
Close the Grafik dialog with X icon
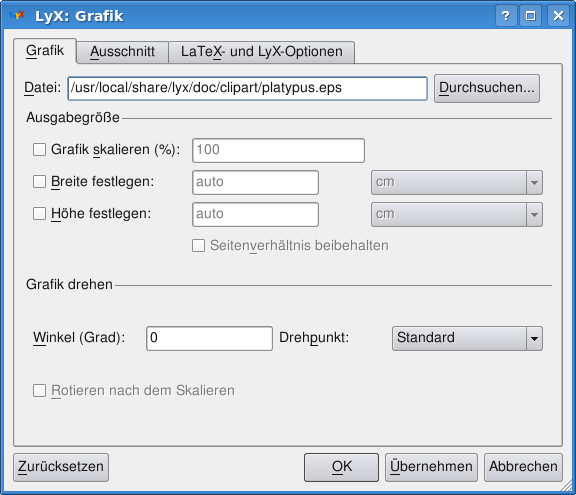click(558, 16)
